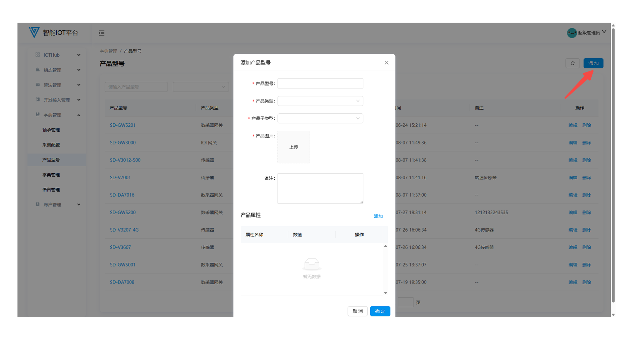Click the 超级管理员 avatar icon
This screenshot has height=362, width=644.
[x=572, y=33]
